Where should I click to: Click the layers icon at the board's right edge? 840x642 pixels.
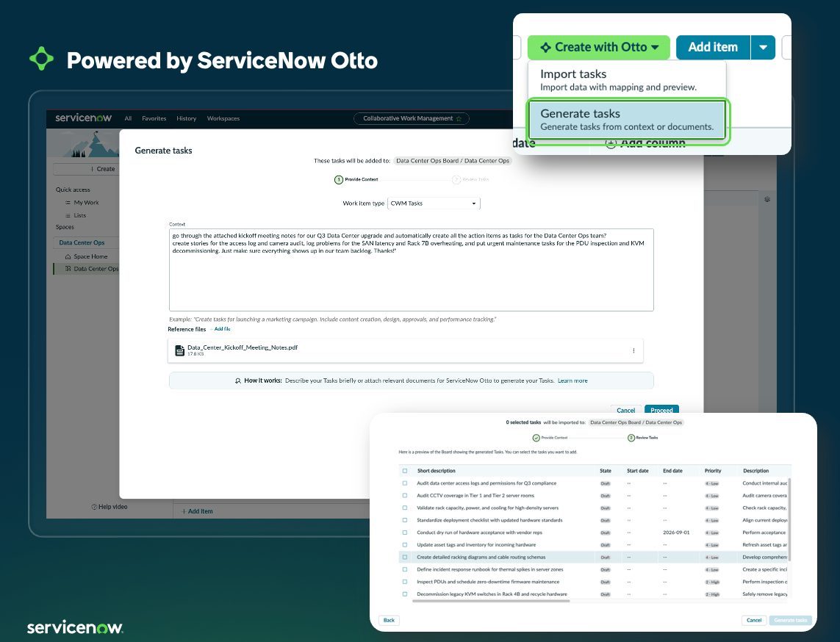(x=767, y=199)
